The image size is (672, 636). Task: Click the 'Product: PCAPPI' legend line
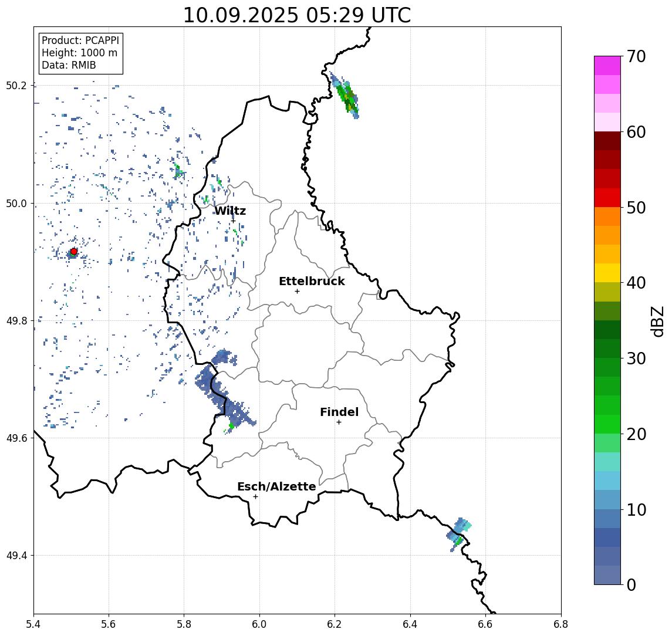tap(80, 40)
